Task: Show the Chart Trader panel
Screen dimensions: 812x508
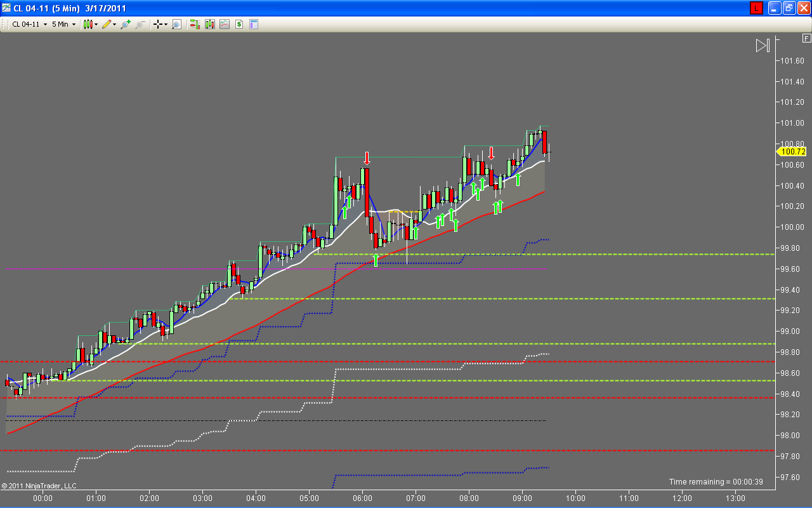Action: 194,24
